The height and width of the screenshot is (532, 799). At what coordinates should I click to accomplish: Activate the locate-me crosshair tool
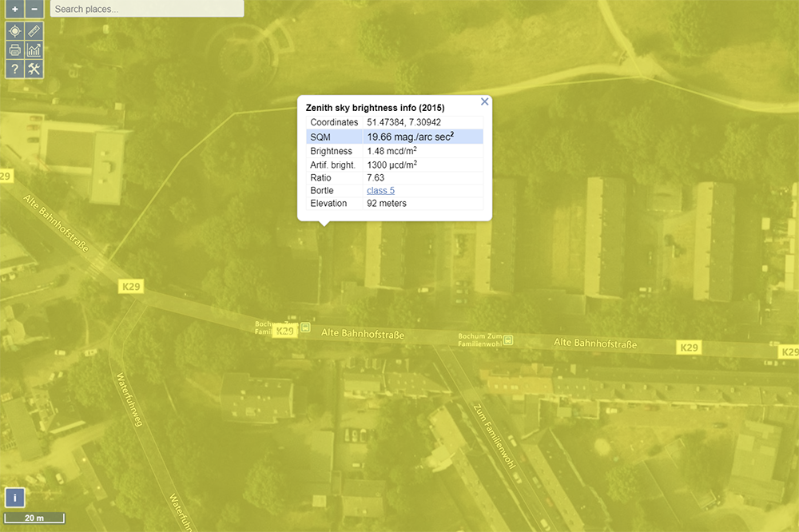14,31
